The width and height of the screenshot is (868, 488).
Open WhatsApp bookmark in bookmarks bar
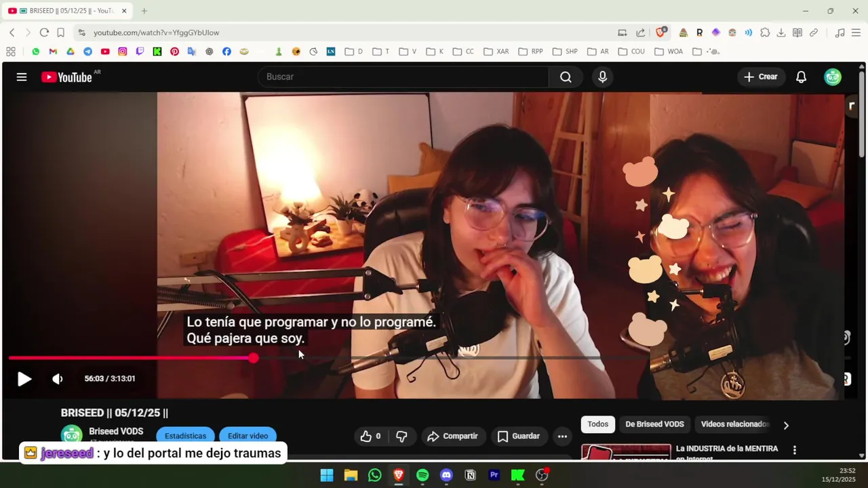pos(35,52)
